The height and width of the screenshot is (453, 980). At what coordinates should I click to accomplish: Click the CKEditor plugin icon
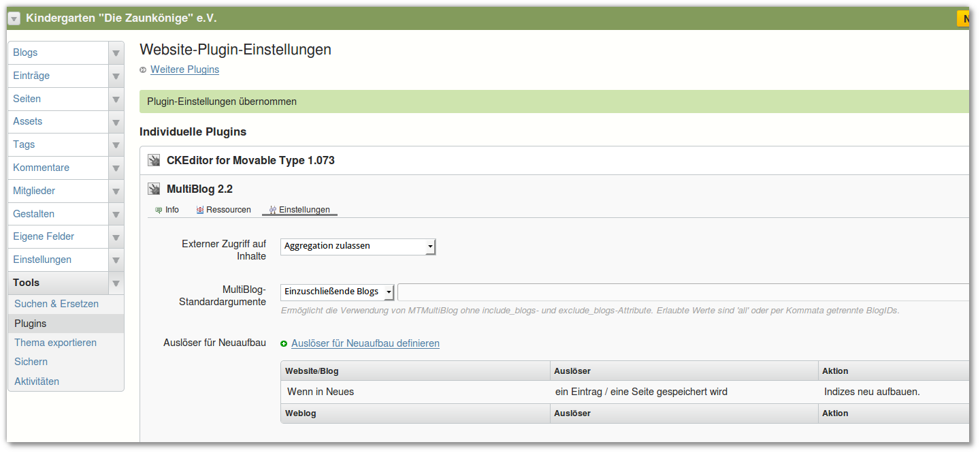pyautogui.click(x=154, y=161)
